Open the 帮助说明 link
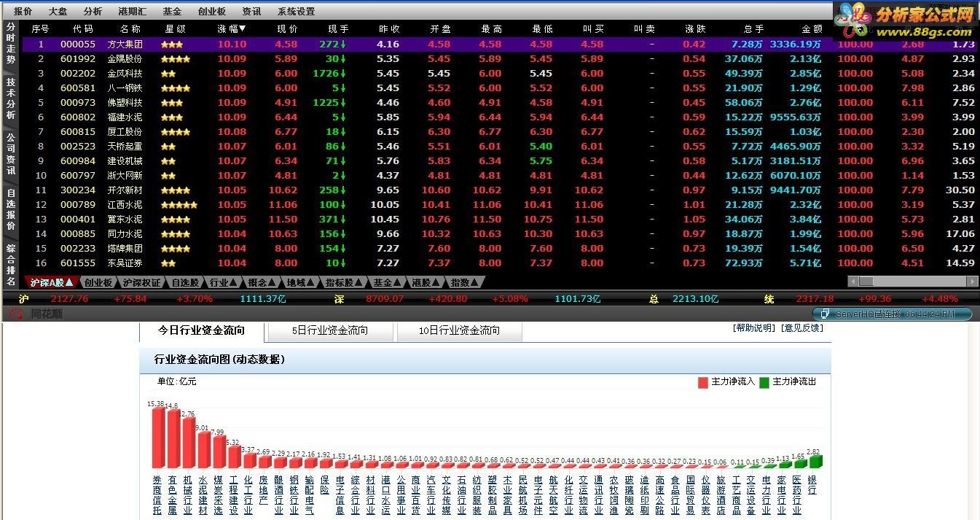This screenshot has height=520, width=980. pyautogui.click(x=754, y=328)
